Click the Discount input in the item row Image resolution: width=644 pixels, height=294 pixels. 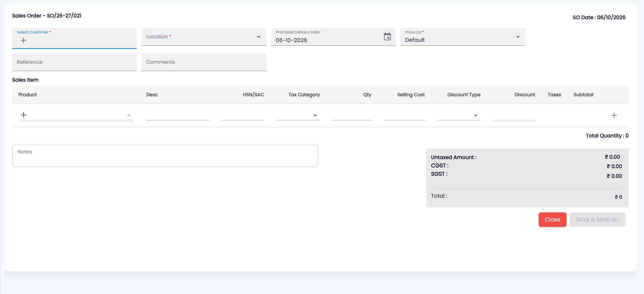coord(514,115)
